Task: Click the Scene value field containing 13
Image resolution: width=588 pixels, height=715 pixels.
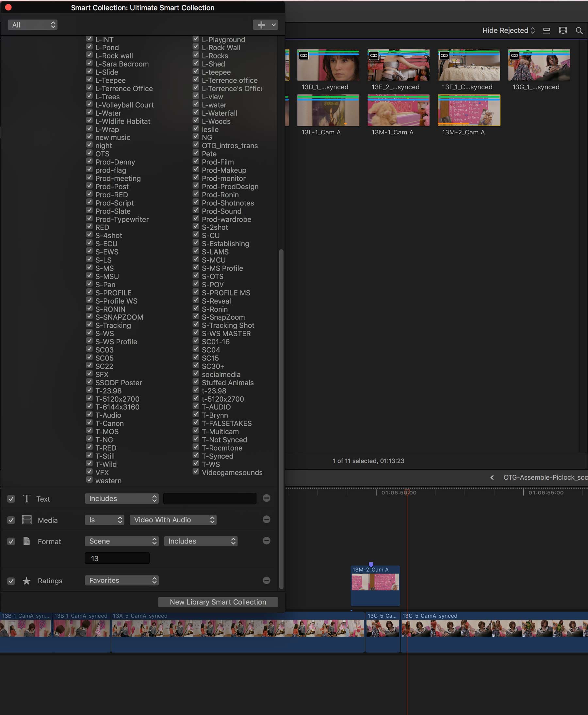Action: pyautogui.click(x=117, y=558)
